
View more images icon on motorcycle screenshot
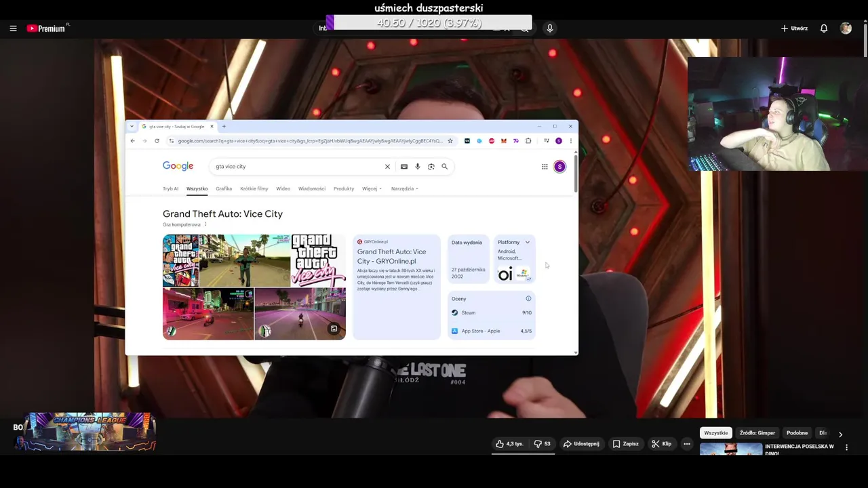coord(334,329)
